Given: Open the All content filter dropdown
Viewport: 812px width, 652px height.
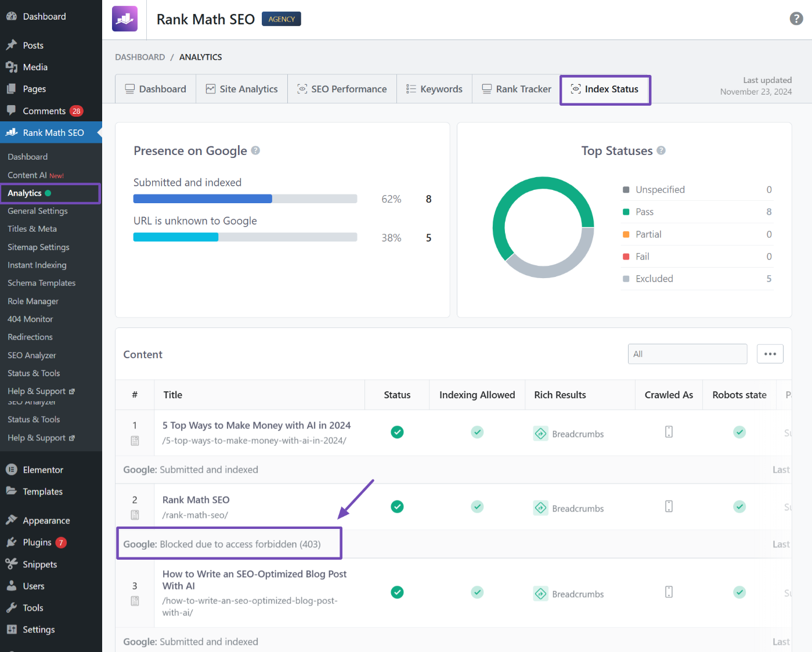Looking at the screenshot, I should (687, 354).
